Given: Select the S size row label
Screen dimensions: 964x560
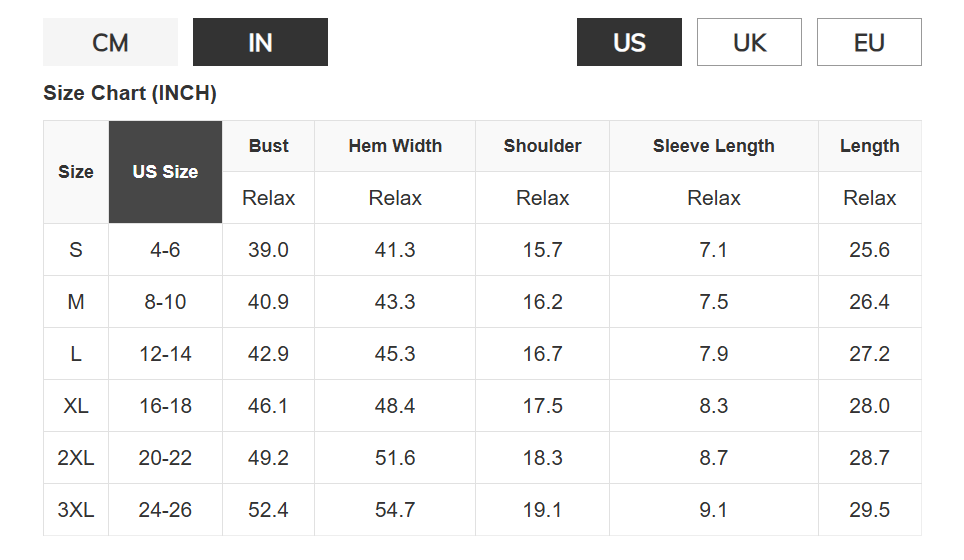Looking at the screenshot, I should (76, 250).
